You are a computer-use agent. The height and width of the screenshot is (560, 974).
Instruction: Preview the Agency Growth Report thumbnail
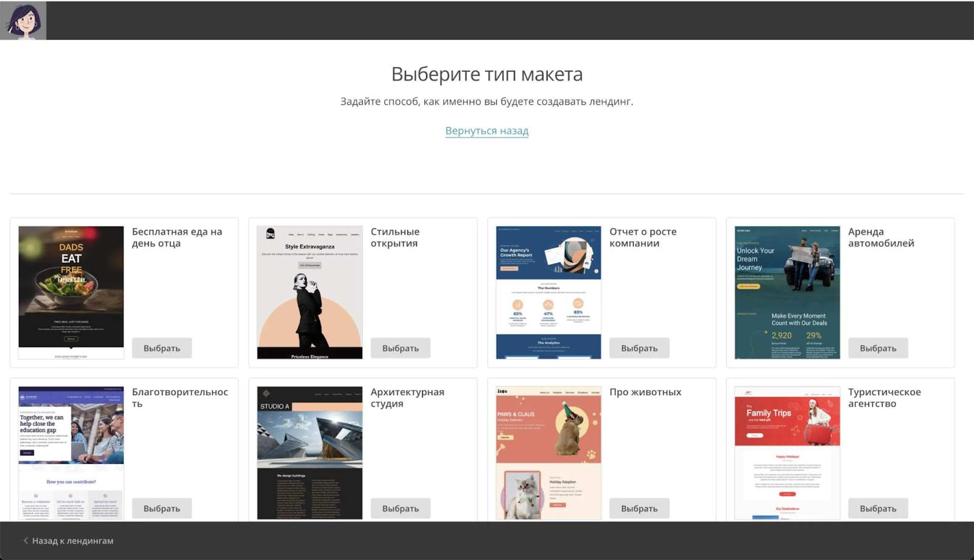548,293
